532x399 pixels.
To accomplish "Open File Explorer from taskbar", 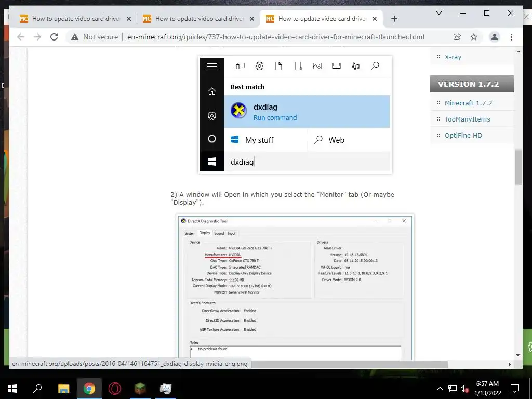I will click(x=63, y=389).
